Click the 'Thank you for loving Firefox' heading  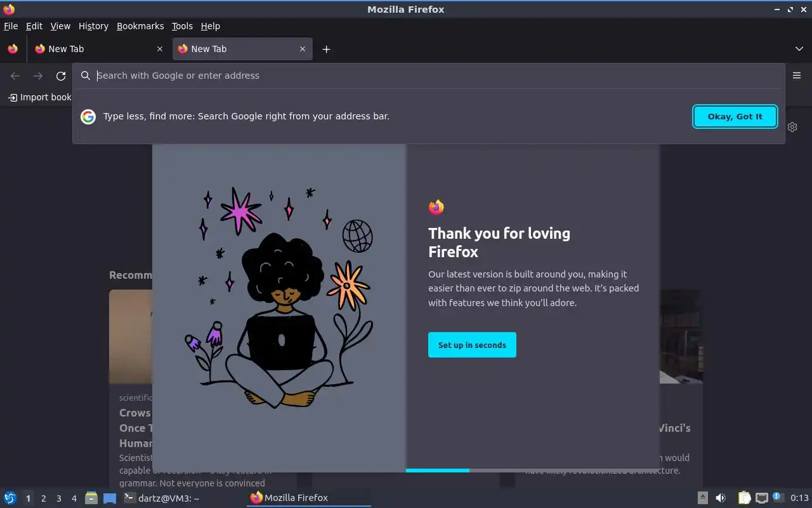(x=499, y=243)
